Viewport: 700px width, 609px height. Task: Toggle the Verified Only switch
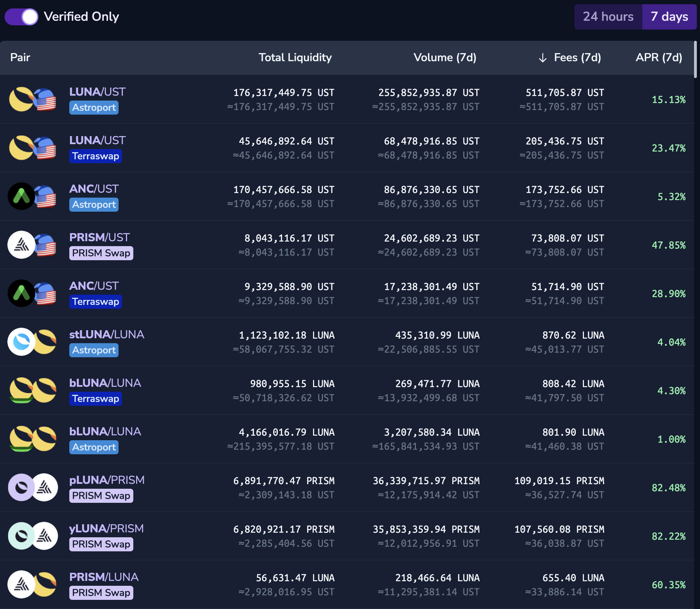coord(21,17)
